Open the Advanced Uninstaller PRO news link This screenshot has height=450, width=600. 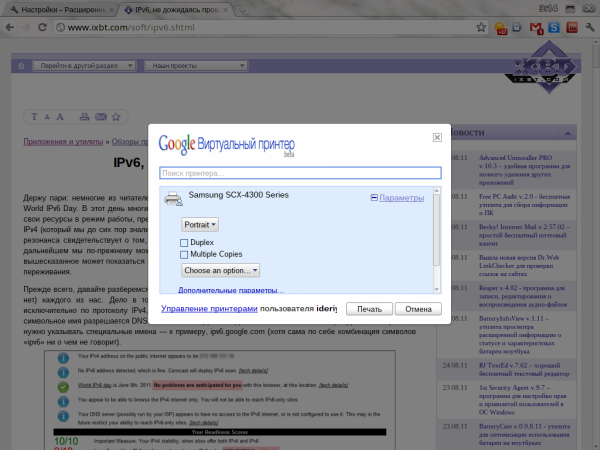point(524,170)
